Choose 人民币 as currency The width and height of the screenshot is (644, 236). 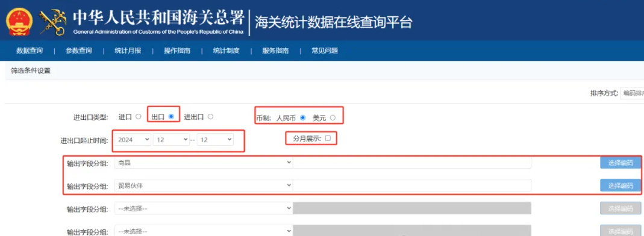coord(302,118)
